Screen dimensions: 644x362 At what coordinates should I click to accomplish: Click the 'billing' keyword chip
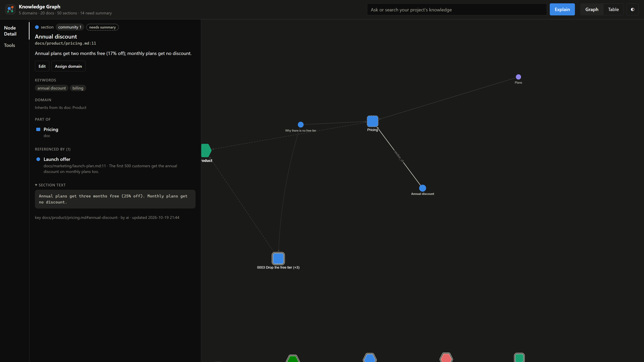[x=78, y=88]
